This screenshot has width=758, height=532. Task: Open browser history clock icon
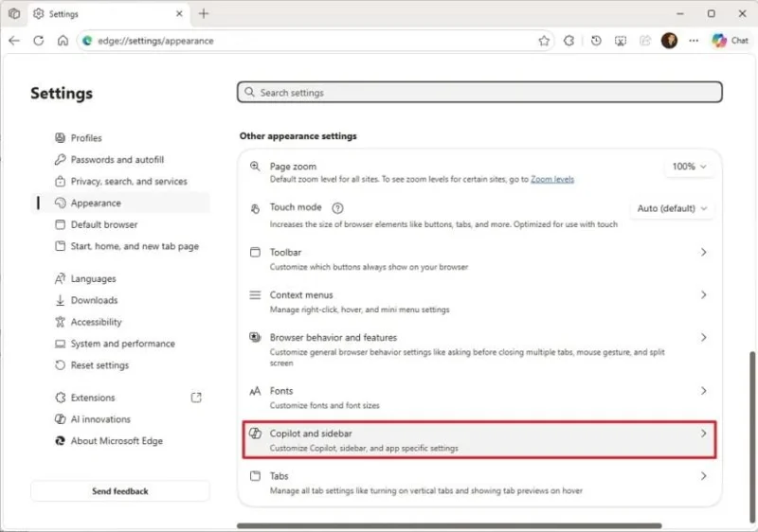[x=596, y=41]
